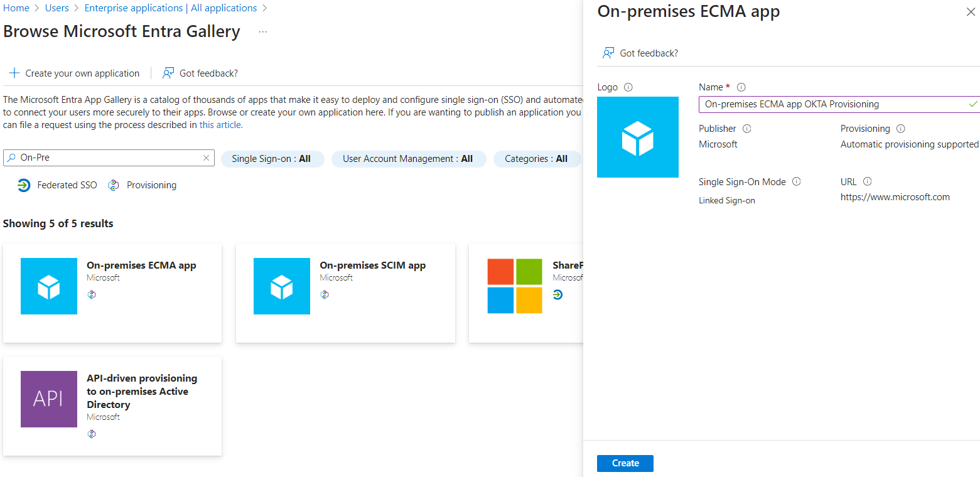
Task: Open the Users breadcrumb link
Action: [57, 8]
